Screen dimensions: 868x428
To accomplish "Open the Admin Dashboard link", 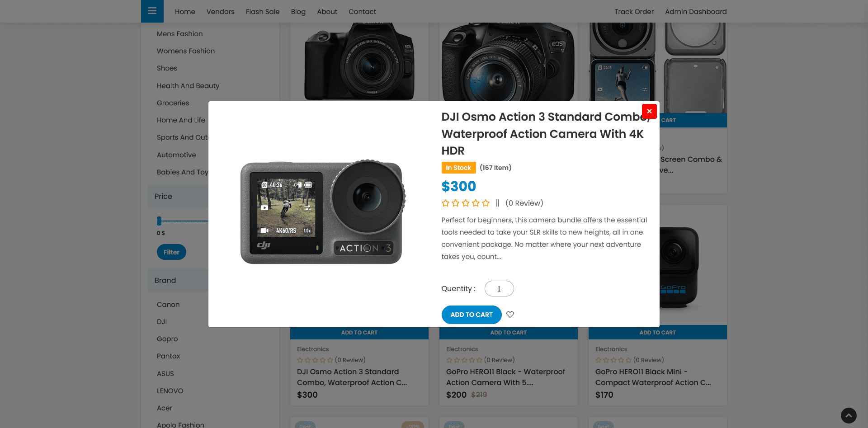I will (695, 12).
